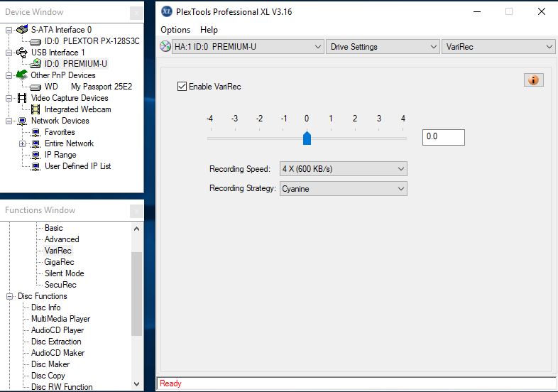The image size is (558, 392).
Task: Click the Network Devices computer icon
Action: [22, 121]
